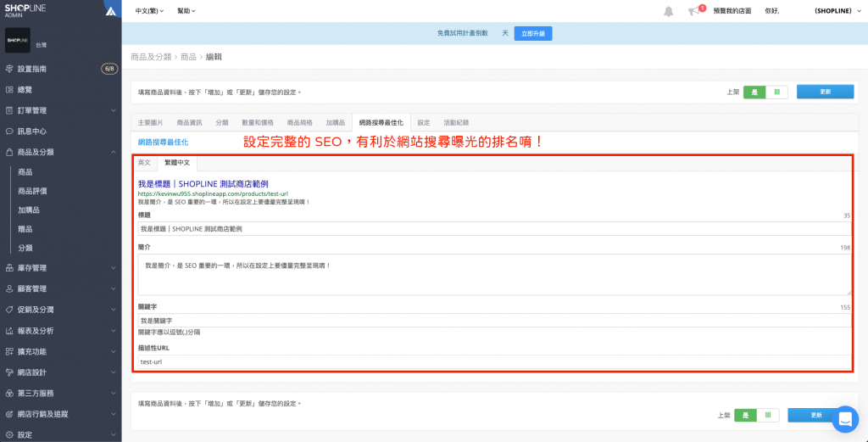The height and width of the screenshot is (442, 868).
Task: Click the 描述性URL input field
Action: point(494,361)
